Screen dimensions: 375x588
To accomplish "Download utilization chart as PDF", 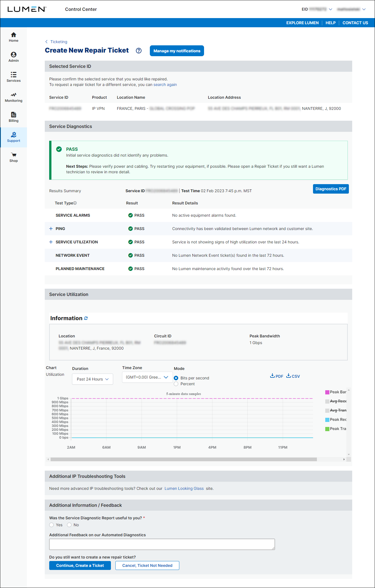I will coord(277,376).
